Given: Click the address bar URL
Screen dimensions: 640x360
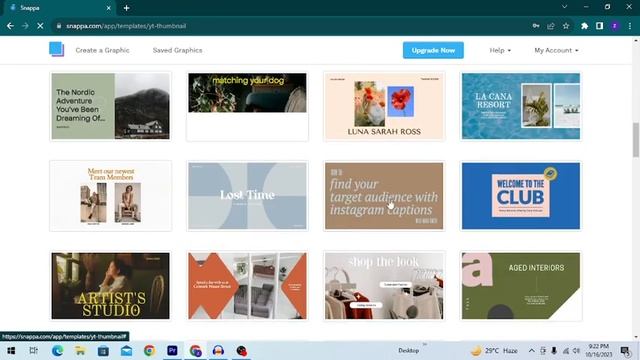Looking at the screenshot, I should click(126, 26).
